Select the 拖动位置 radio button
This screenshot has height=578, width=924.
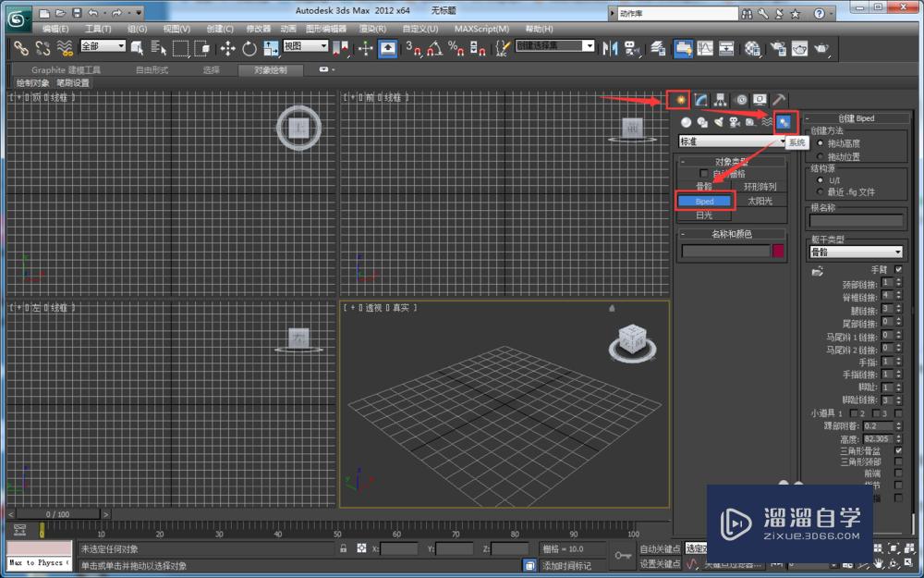[820, 156]
